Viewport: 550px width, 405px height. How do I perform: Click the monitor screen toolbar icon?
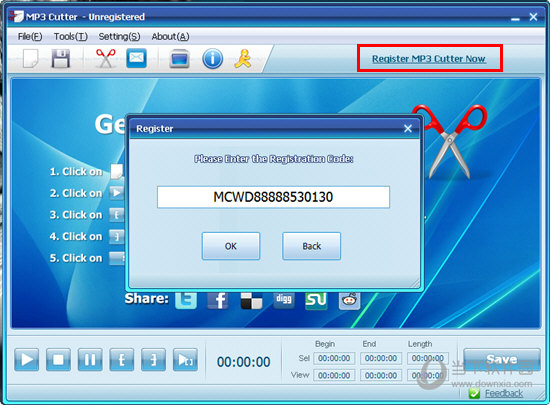tap(180, 59)
